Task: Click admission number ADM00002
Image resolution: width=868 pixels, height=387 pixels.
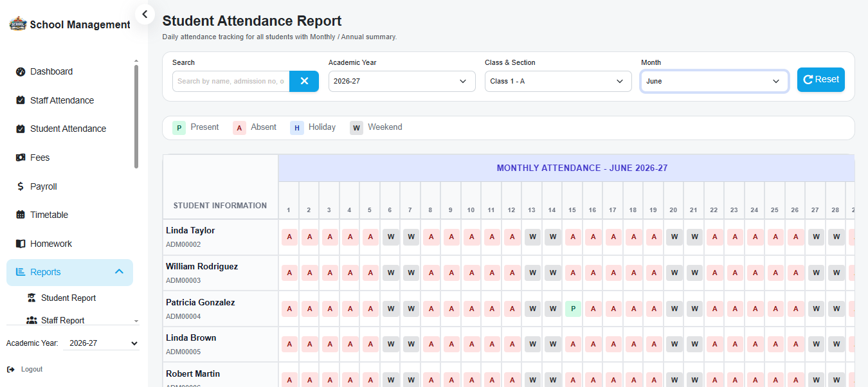Action: click(x=183, y=244)
